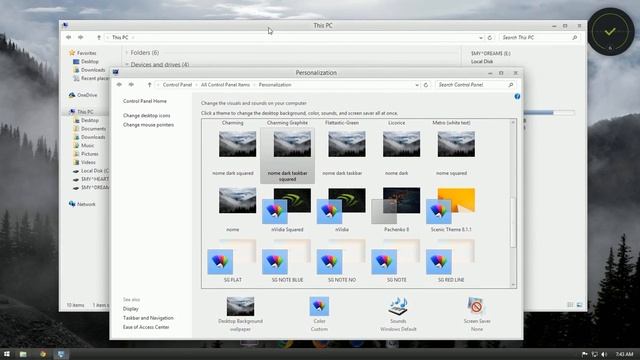Collapse the Folders (6) group
The height and width of the screenshot is (360, 640).
tap(127, 53)
